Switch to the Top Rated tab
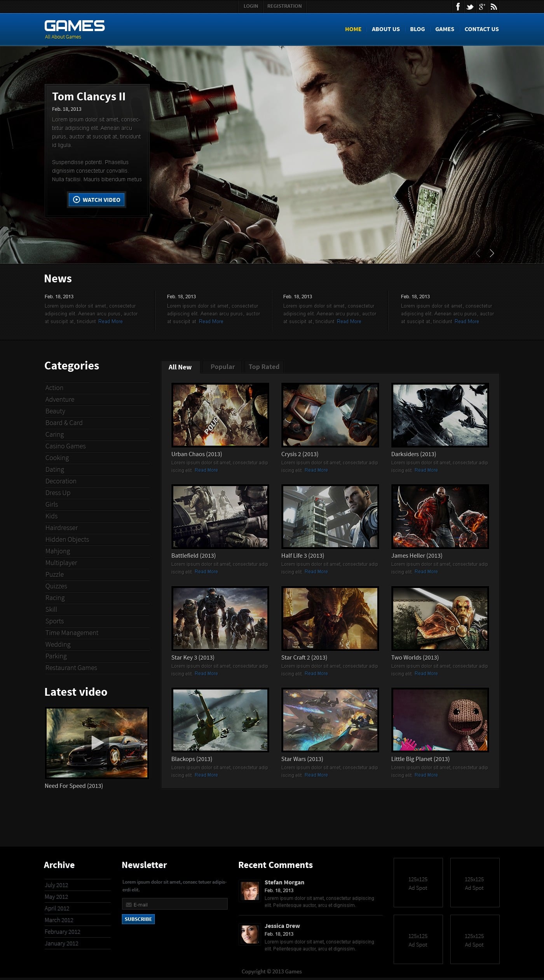544x980 pixels. 264,367
